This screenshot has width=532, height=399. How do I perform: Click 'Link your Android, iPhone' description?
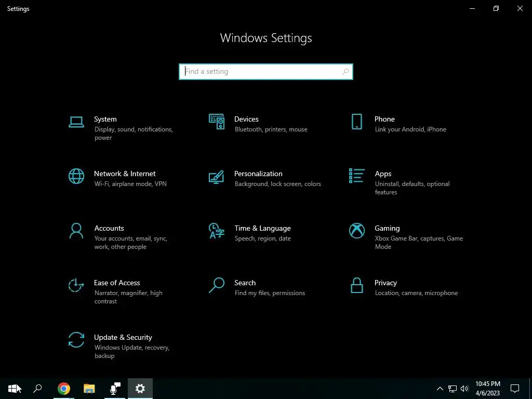[410, 129]
